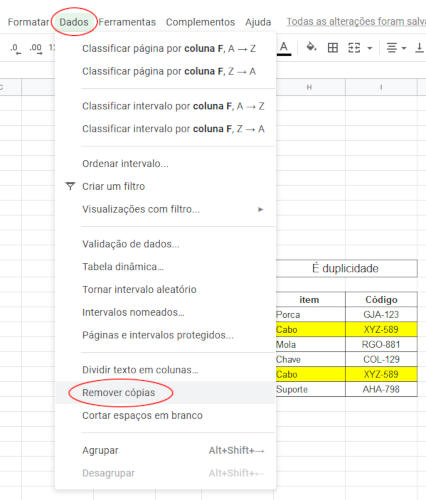This screenshot has height=500, width=426.
Task: Click the Desagrupar menu entry
Action: click(166, 473)
